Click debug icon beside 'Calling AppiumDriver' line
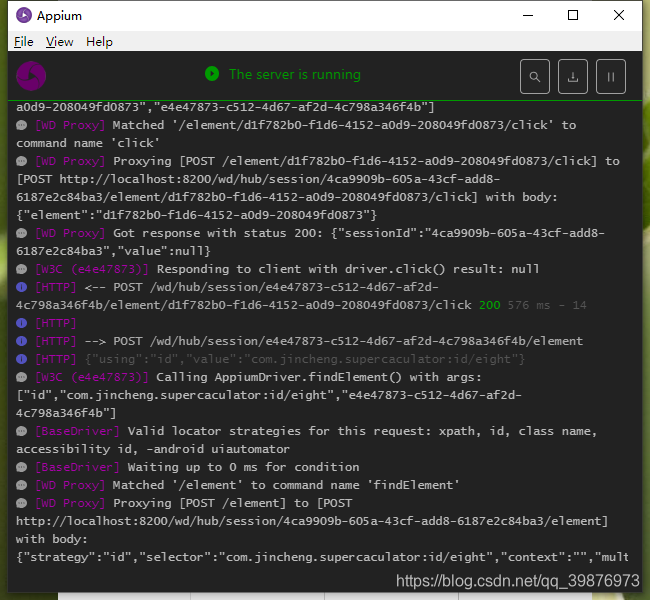 [22, 377]
